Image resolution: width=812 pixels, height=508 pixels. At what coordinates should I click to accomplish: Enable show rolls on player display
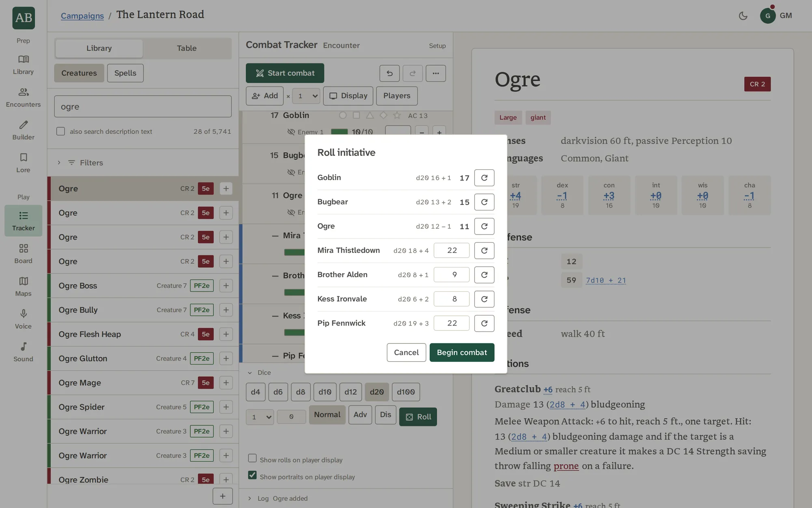coord(252,458)
